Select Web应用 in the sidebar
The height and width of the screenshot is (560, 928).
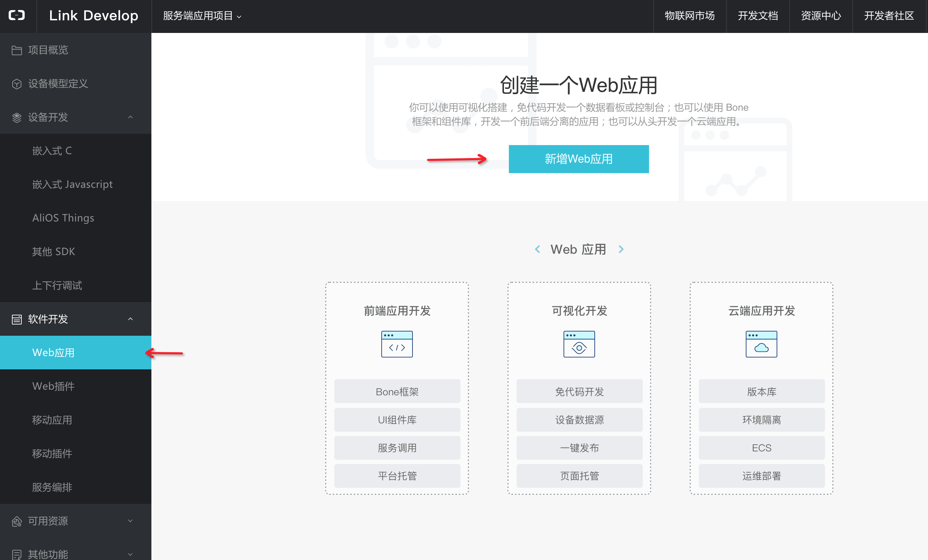tap(76, 353)
